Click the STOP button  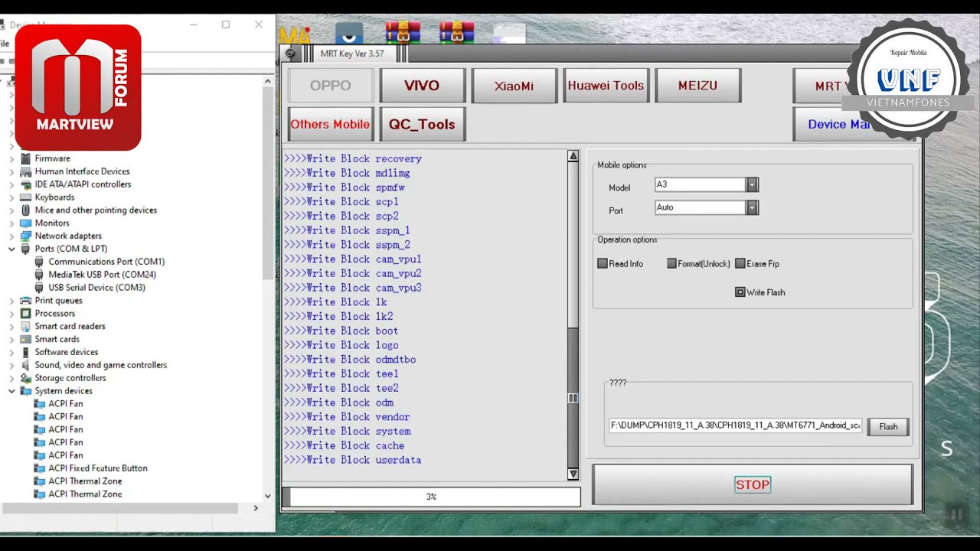click(753, 484)
